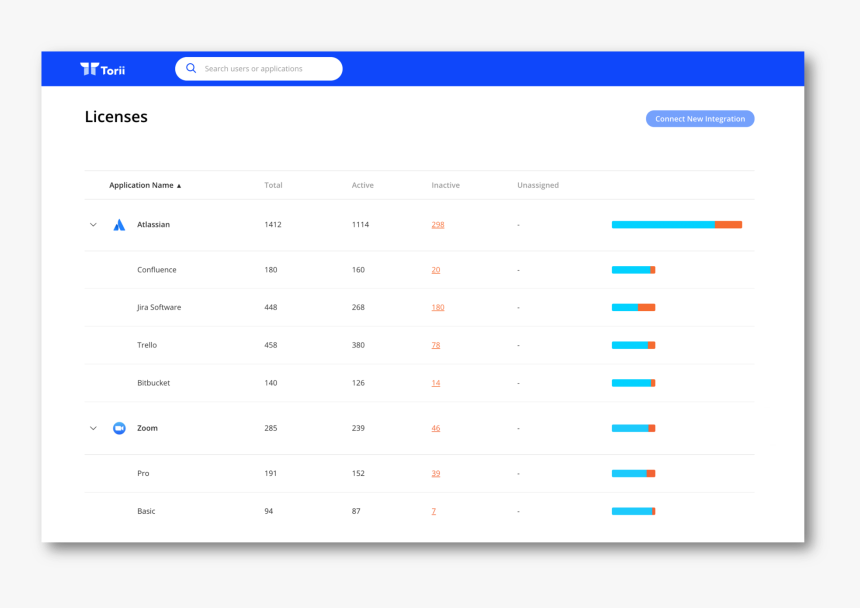Open Jira Software inactive count 180

point(438,308)
